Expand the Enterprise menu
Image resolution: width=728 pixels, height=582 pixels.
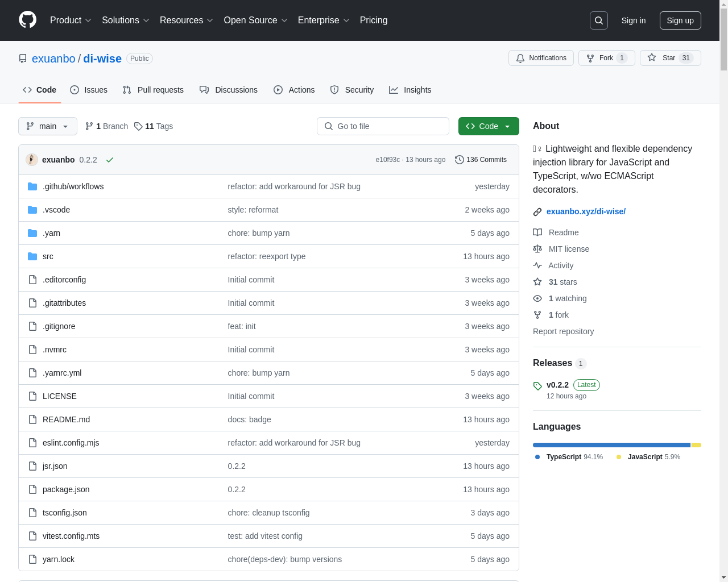(x=324, y=20)
